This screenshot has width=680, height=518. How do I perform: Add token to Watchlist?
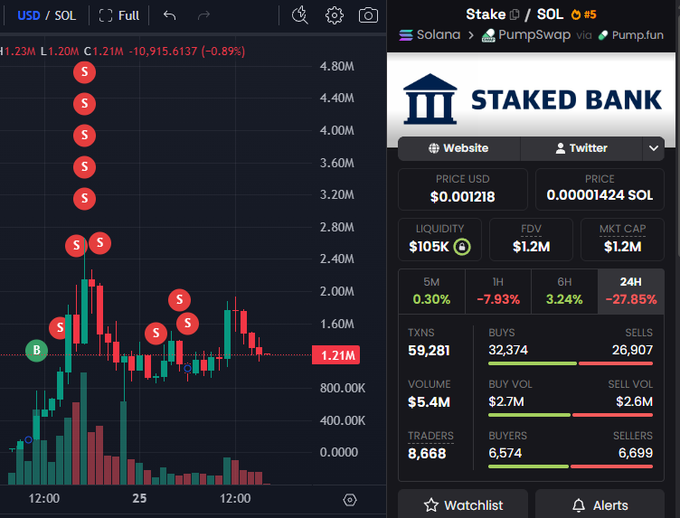coord(463,505)
